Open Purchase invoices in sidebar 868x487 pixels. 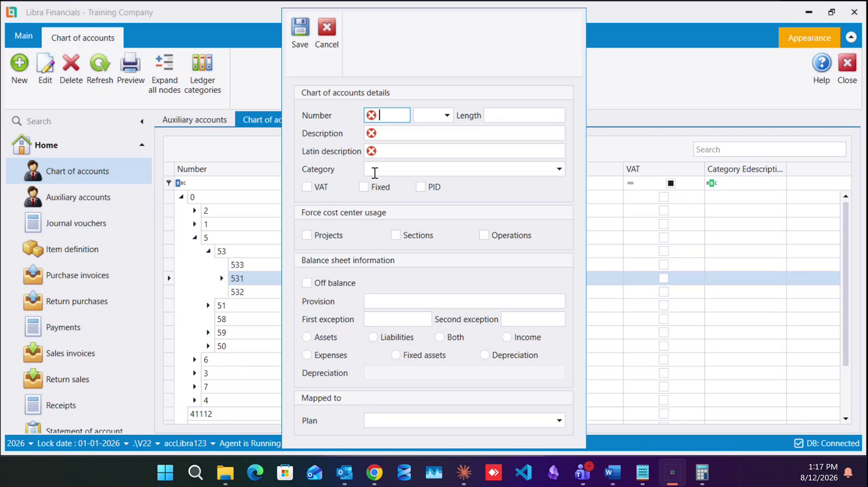(x=77, y=275)
